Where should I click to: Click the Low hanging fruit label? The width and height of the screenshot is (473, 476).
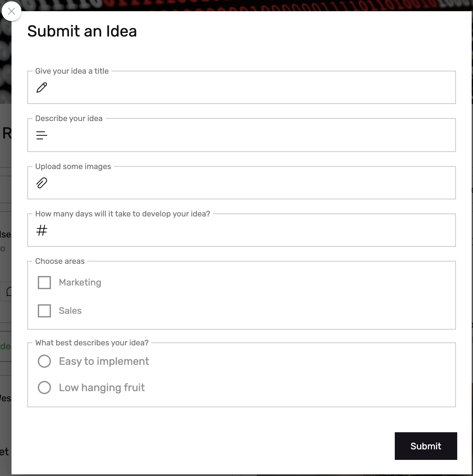(102, 388)
